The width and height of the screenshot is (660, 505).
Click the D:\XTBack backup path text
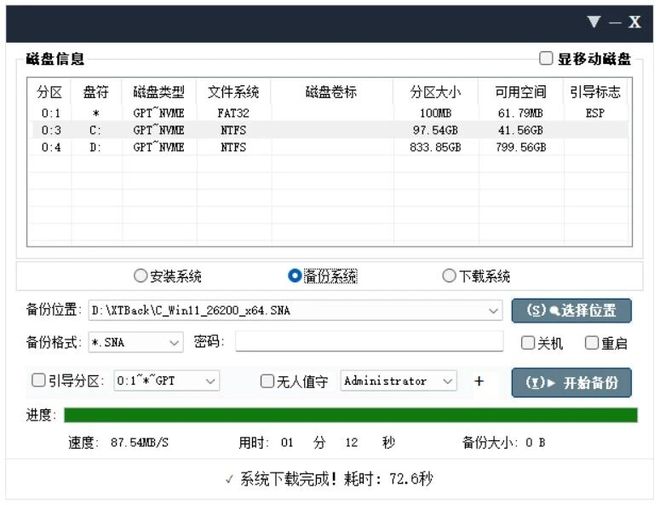tap(191, 311)
